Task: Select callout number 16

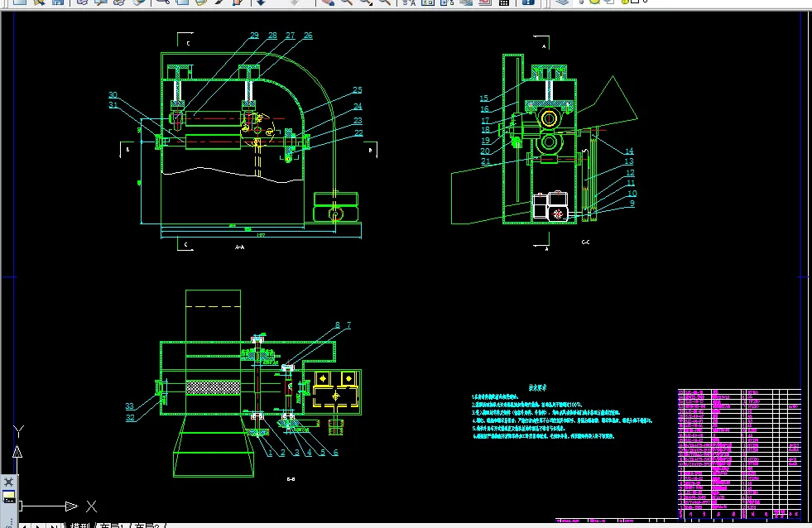Action: 484,109
